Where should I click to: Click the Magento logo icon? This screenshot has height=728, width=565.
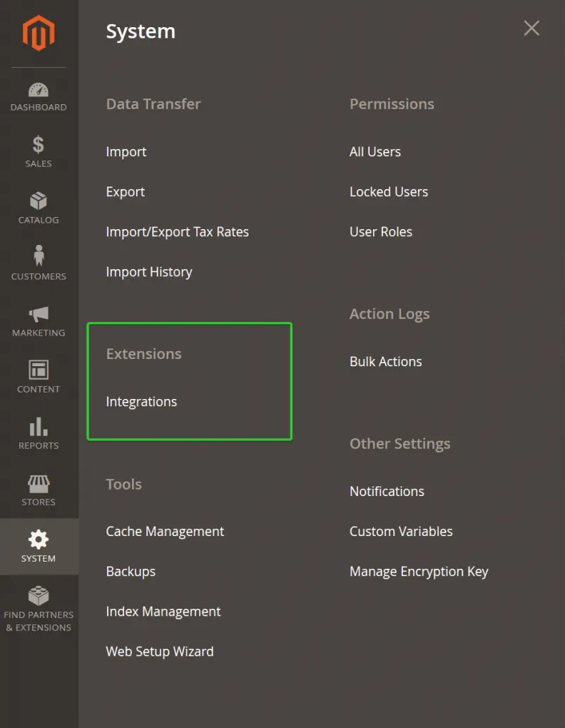39,33
